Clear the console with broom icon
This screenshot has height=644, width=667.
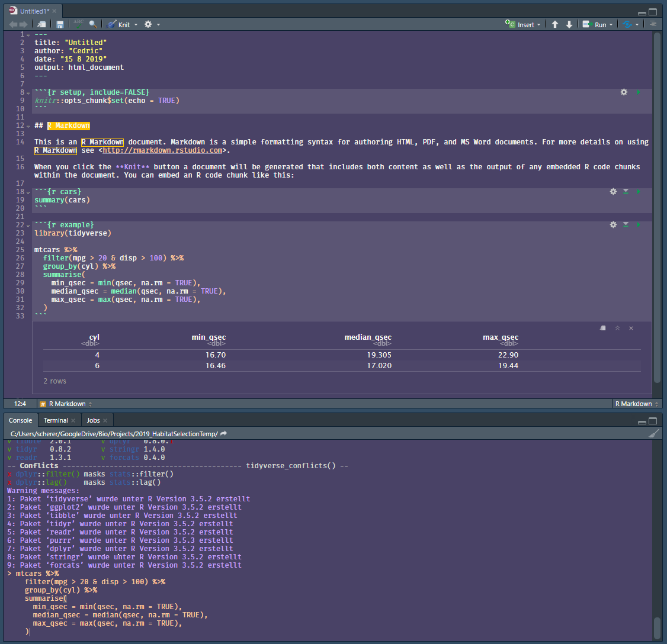[x=654, y=433]
